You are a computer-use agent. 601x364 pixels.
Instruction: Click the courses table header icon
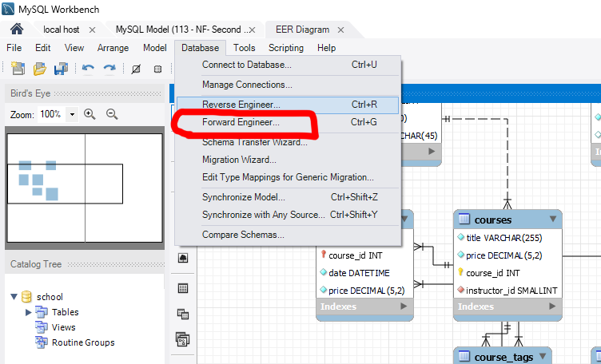[464, 220]
